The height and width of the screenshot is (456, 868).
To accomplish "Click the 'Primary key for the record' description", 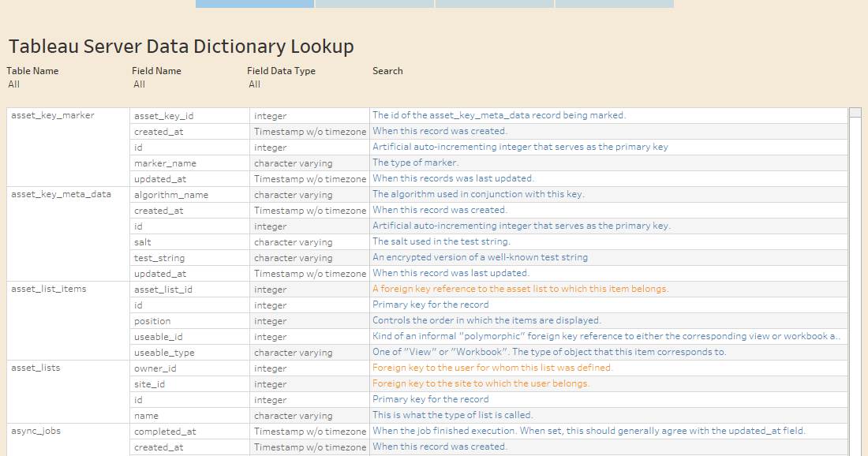I will (431, 305).
